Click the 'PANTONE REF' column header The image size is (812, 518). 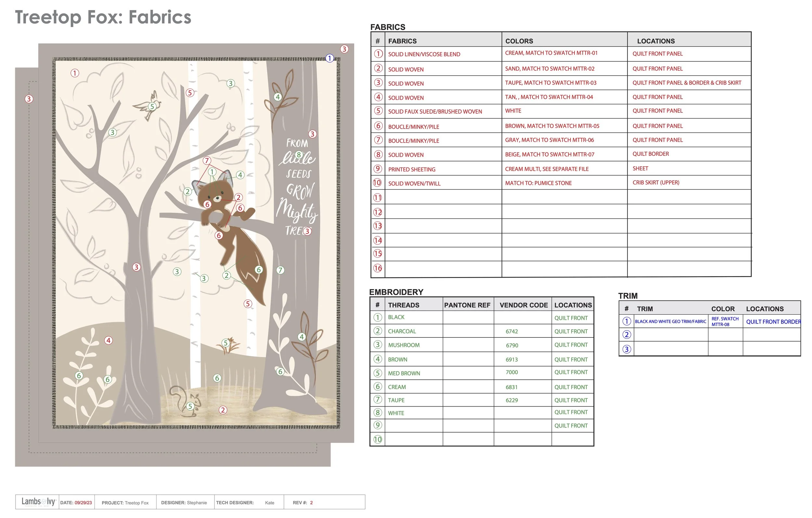467,305
